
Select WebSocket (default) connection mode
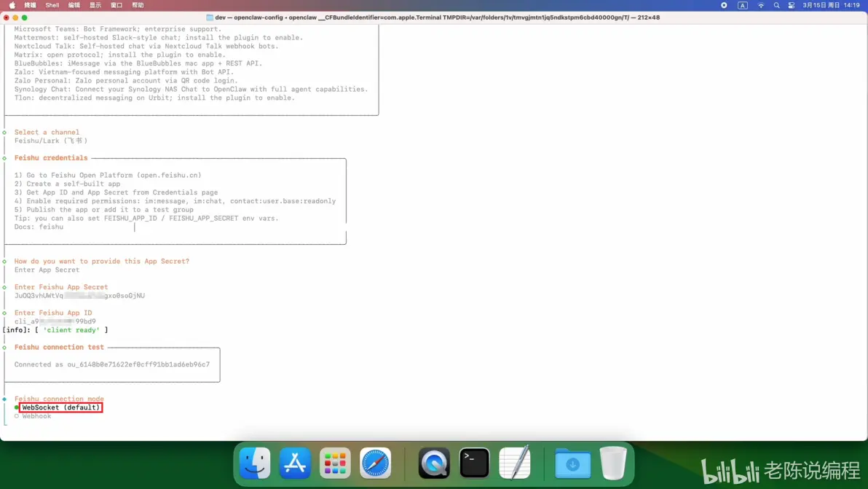click(x=61, y=407)
